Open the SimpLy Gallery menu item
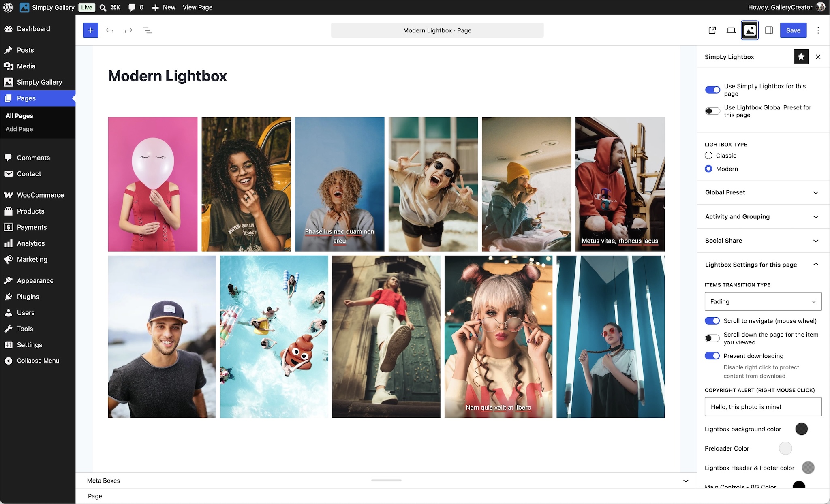 tap(38, 82)
